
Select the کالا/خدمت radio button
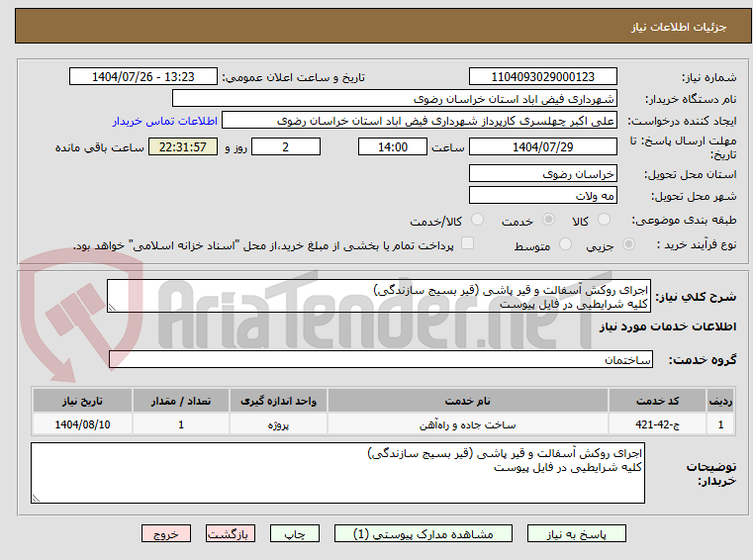pyautogui.click(x=477, y=220)
